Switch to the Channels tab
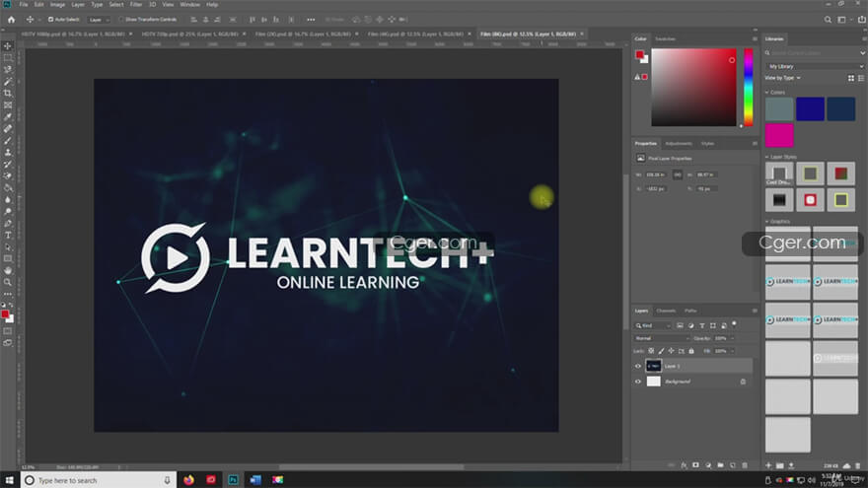The height and width of the screenshot is (488, 868). click(666, 311)
